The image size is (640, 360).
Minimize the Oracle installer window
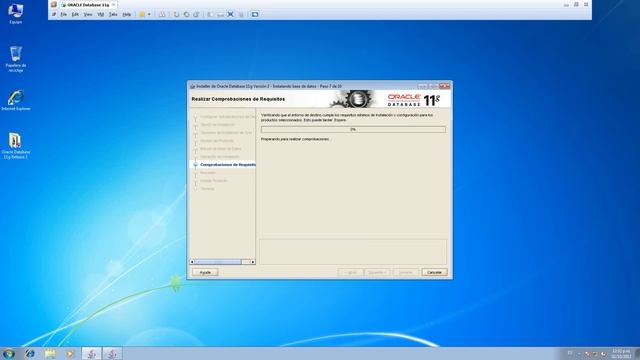pos(422,86)
